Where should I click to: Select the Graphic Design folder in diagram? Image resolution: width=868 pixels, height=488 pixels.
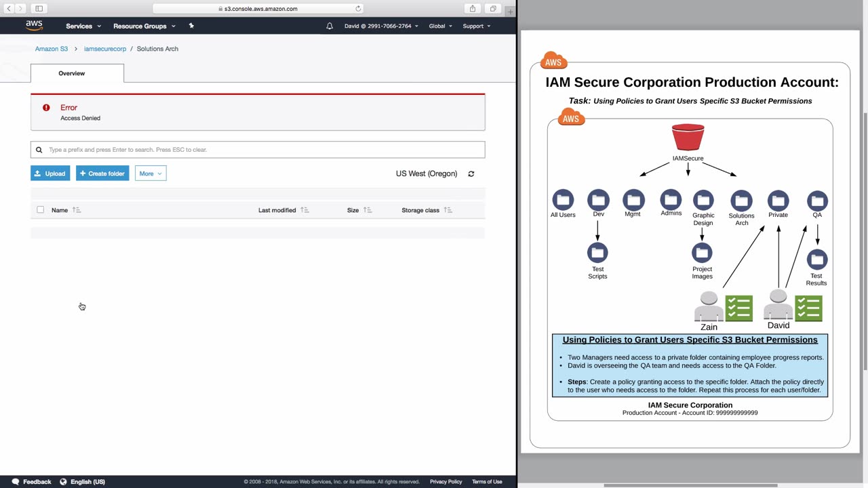(703, 200)
